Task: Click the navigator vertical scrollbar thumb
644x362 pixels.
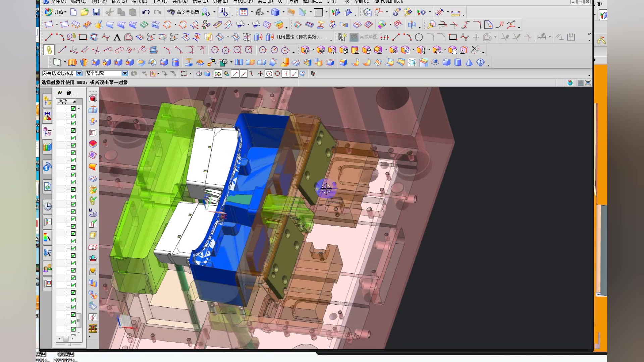Action: 79,320
